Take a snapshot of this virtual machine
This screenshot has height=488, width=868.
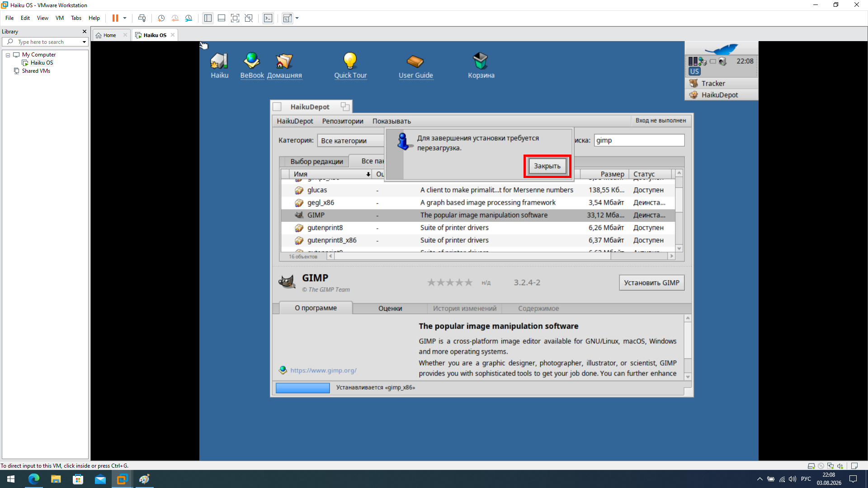point(161,18)
